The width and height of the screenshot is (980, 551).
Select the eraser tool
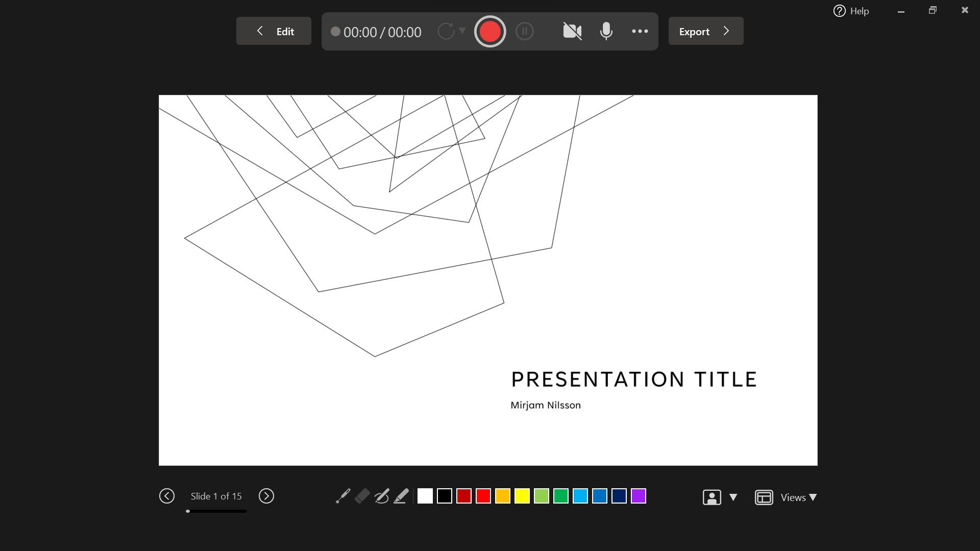point(361,496)
